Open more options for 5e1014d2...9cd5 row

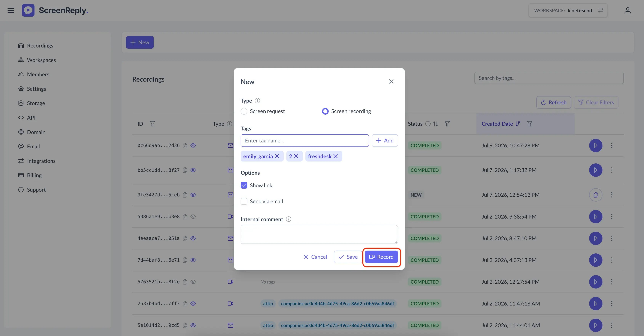612,325
